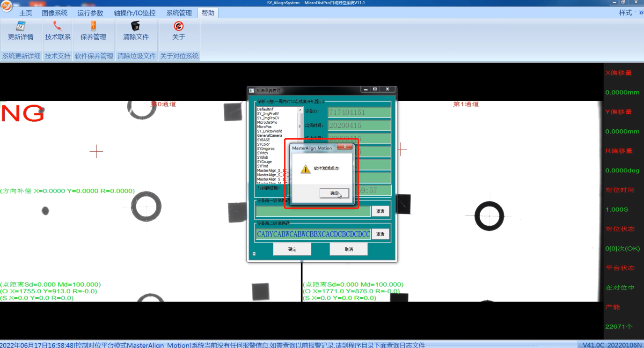Confirm the activation success popup with 确定
Screen dimensions: 644x348
click(x=334, y=193)
